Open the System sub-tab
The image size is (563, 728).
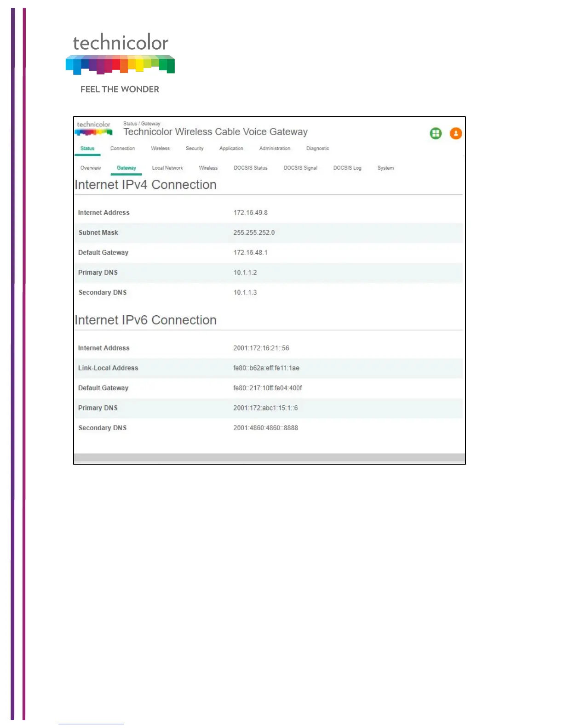pyautogui.click(x=385, y=168)
